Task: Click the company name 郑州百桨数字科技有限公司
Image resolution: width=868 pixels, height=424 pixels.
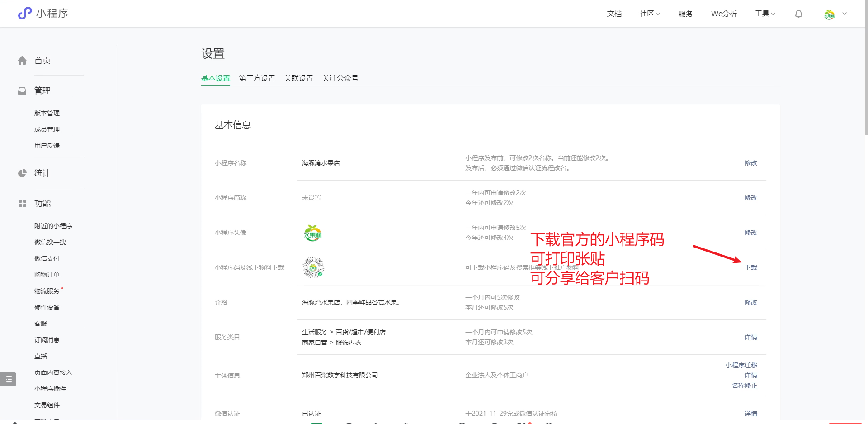Action: pos(340,375)
